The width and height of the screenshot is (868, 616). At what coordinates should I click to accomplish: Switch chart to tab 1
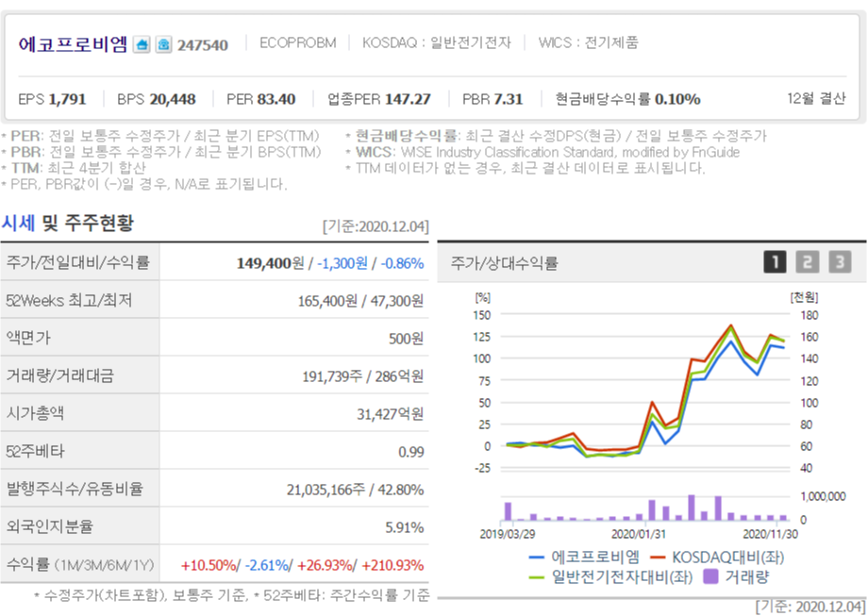pos(775,262)
